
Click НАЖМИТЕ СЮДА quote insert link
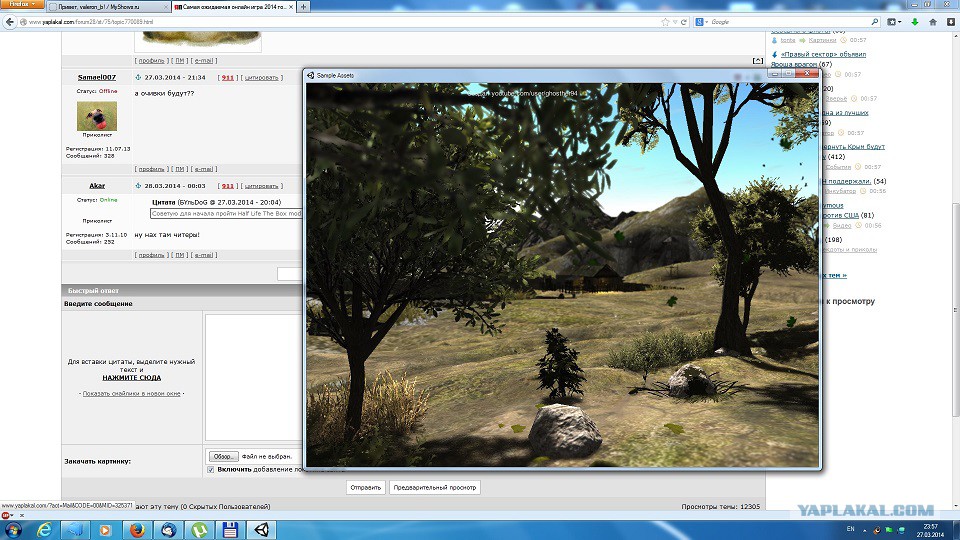[x=132, y=378]
